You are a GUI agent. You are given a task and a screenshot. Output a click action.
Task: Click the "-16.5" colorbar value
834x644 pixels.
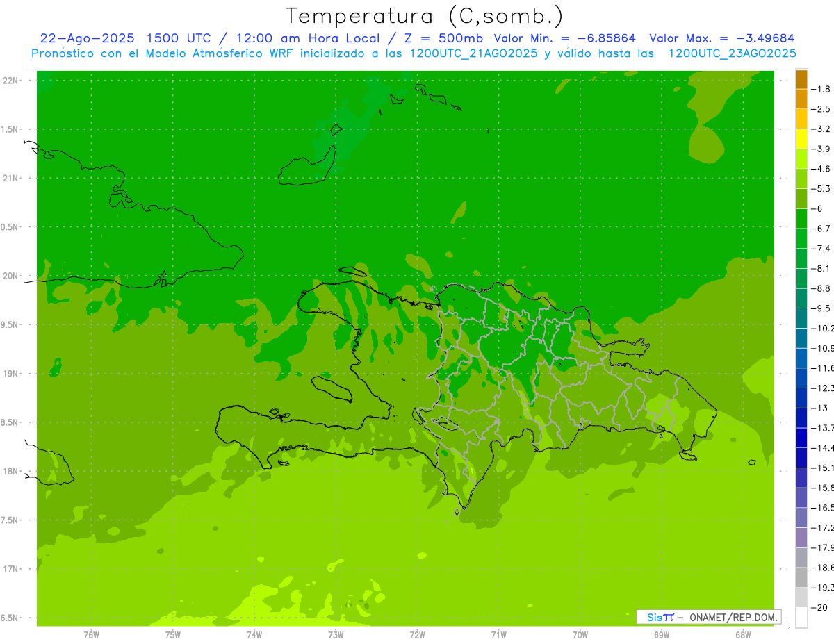click(823, 508)
